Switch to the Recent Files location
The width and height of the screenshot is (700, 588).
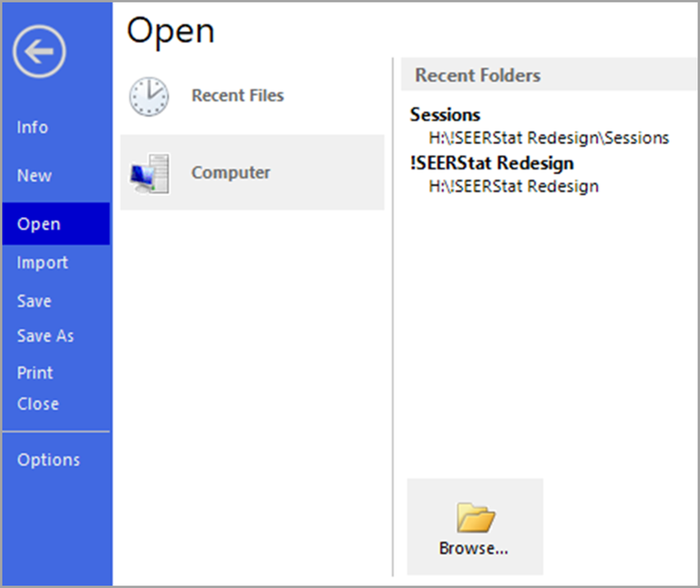(x=237, y=96)
